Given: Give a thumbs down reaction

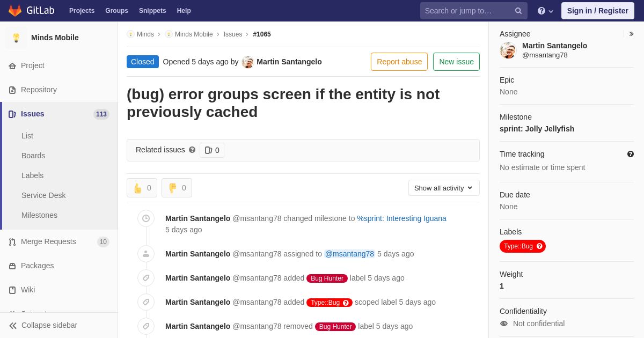Looking at the screenshot, I should (x=177, y=188).
